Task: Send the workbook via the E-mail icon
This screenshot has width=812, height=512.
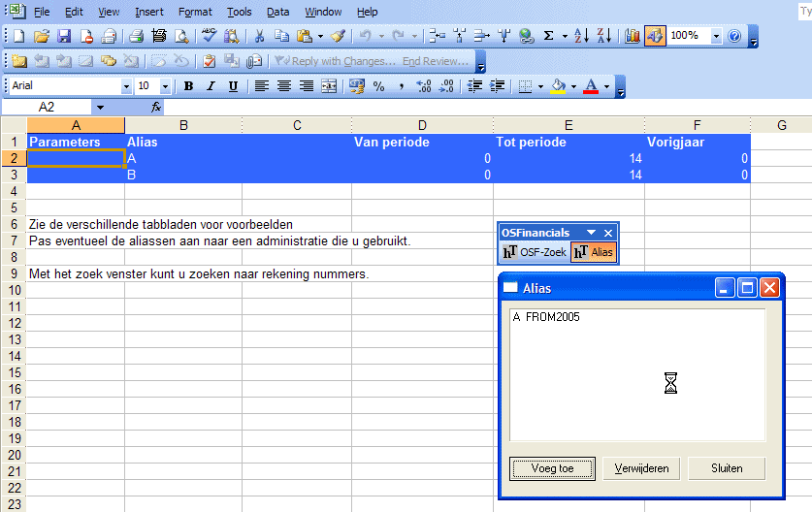Action: pyautogui.click(x=109, y=36)
